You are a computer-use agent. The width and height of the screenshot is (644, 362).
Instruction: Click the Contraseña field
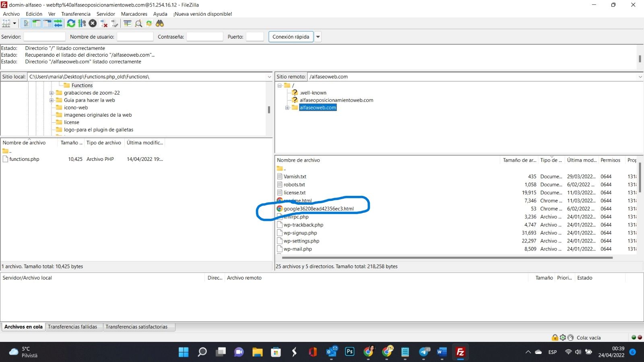(204, 37)
